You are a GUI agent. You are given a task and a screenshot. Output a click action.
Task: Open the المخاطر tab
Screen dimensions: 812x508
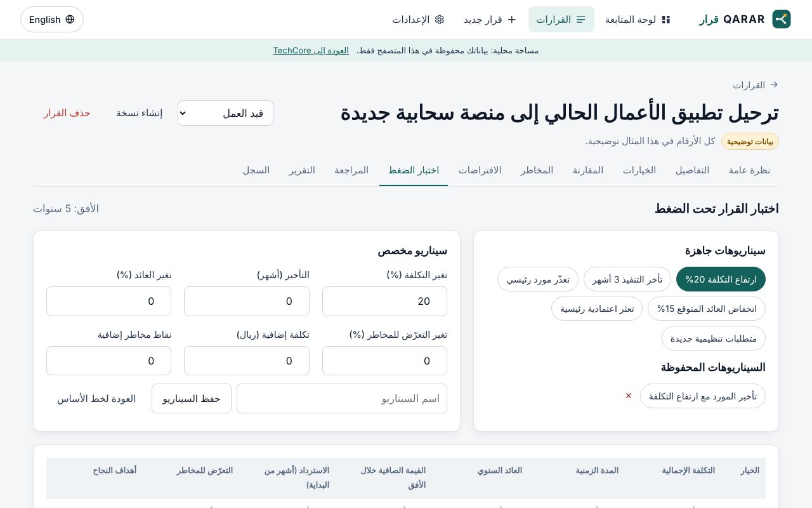coord(537,170)
